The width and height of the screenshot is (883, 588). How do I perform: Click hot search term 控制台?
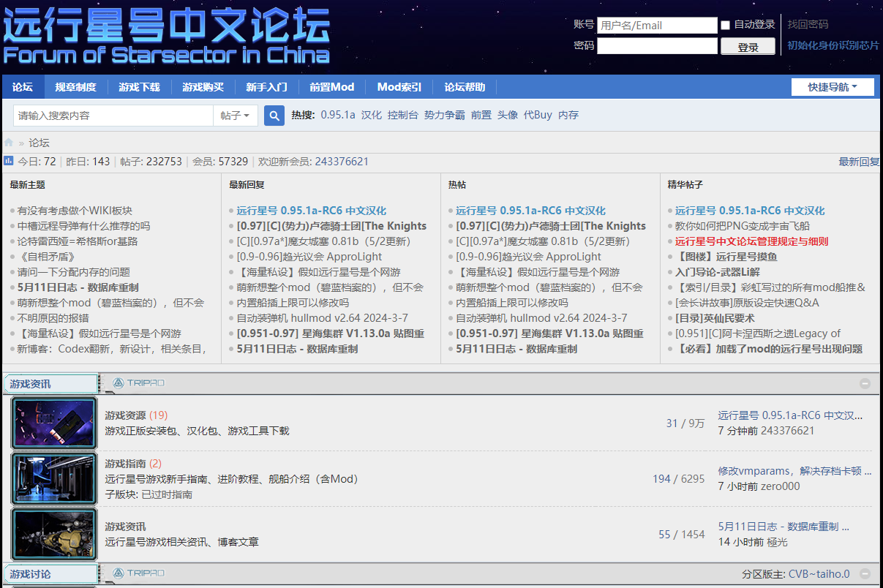click(403, 115)
